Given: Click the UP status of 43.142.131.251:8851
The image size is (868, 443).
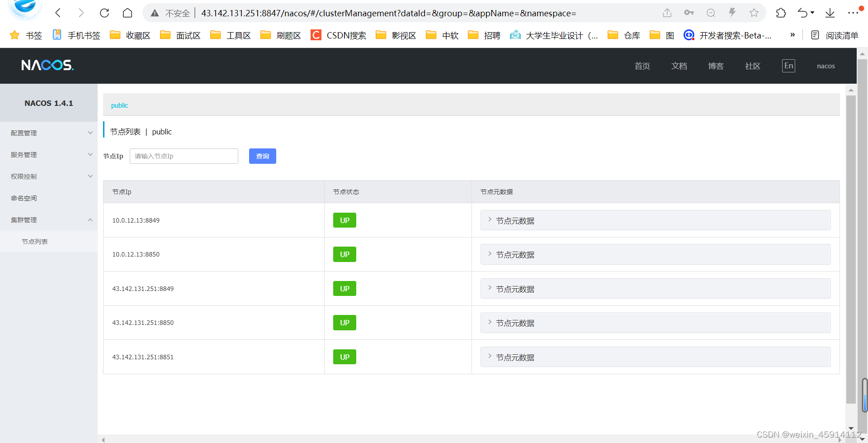Looking at the screenshot, I should pyautogui.click(x=344, y=357).
